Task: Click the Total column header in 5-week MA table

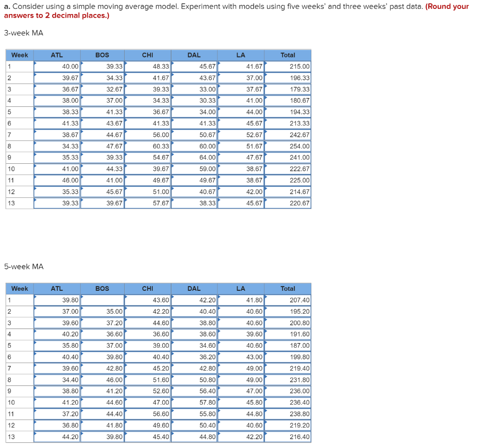Action: tap(288, 288)
